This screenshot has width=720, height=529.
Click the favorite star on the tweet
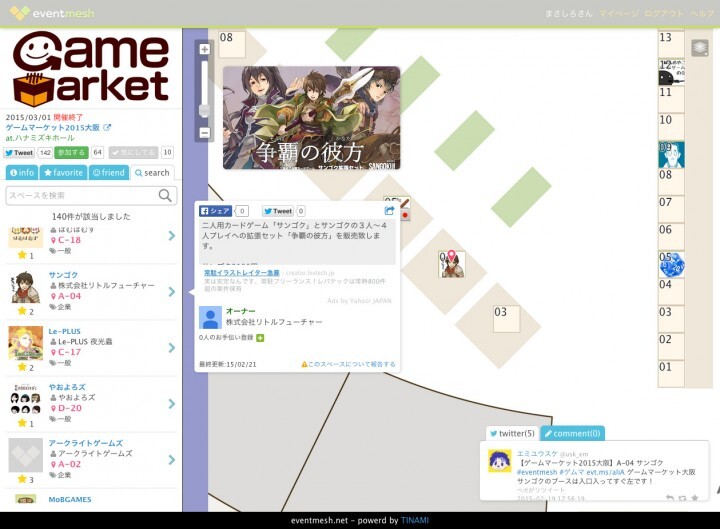coord(695,498)
